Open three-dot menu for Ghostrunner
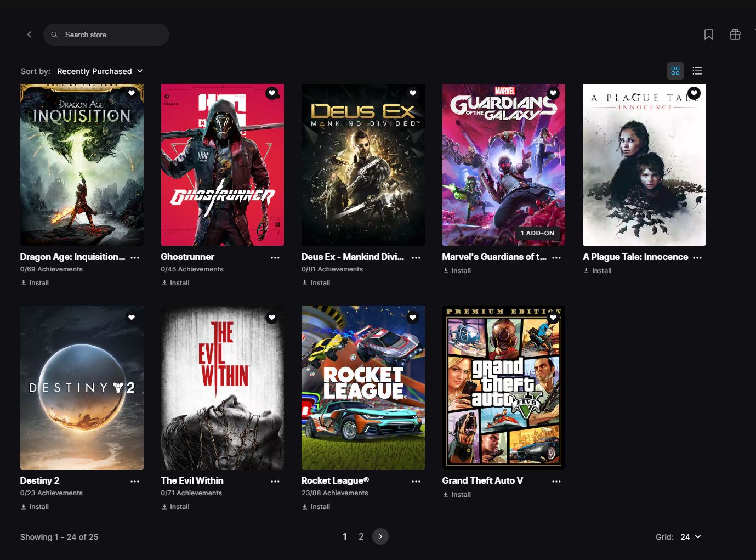The height and width of the screenshot is (560, 756). (275, 257)
